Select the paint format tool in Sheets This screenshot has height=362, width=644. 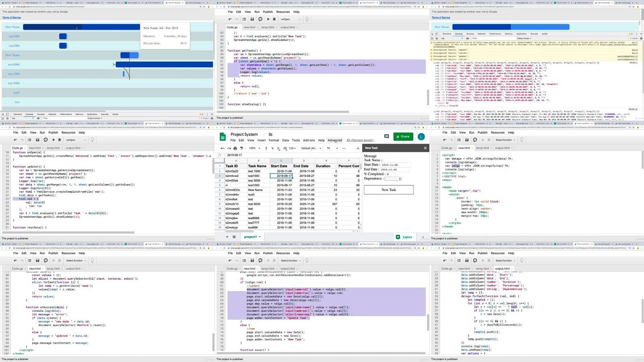pos(242,148)
